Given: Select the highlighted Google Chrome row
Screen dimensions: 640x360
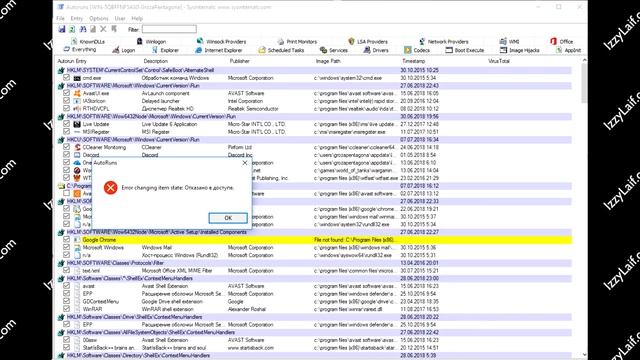Looking at the screenshot, I should pyautogui.click(x=313, y=240).
